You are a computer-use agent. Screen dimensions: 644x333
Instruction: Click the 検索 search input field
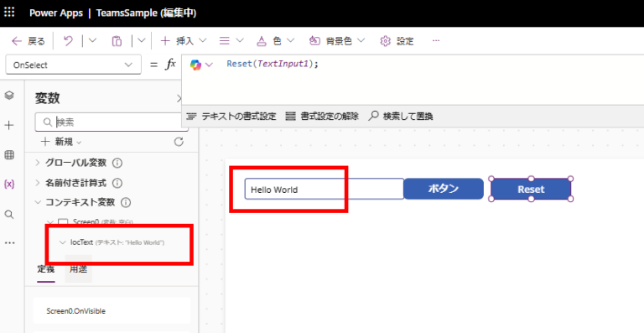[112, 122]
